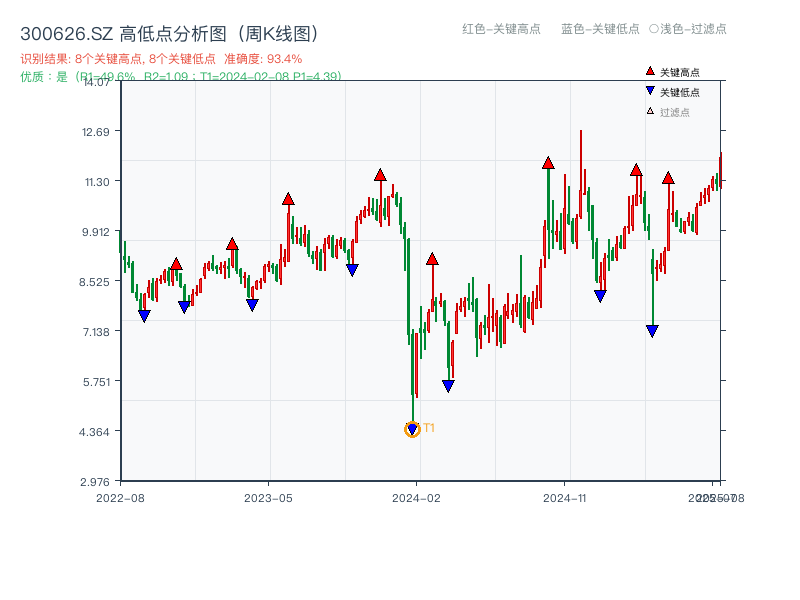Screen dimensions: 800x600
Task: Click the red high-point triangle just right of T1
Action: point(432,258)
